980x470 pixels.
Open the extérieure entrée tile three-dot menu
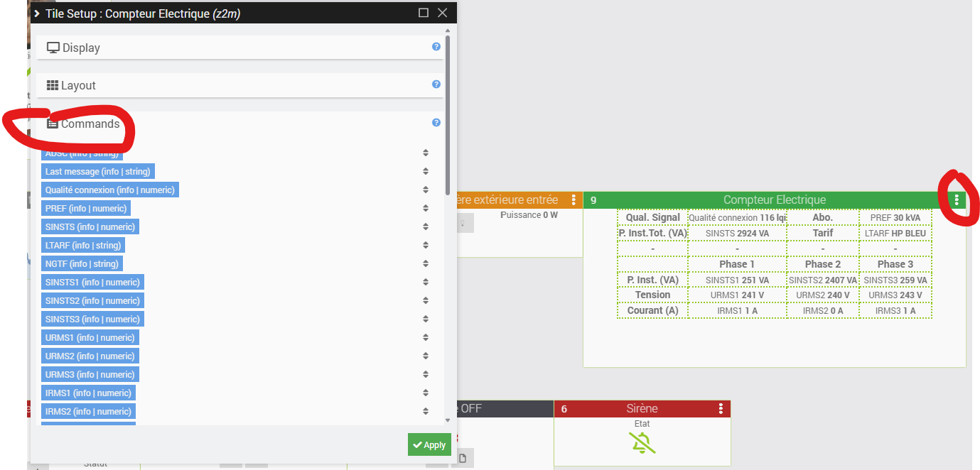[x=574, y=200]
